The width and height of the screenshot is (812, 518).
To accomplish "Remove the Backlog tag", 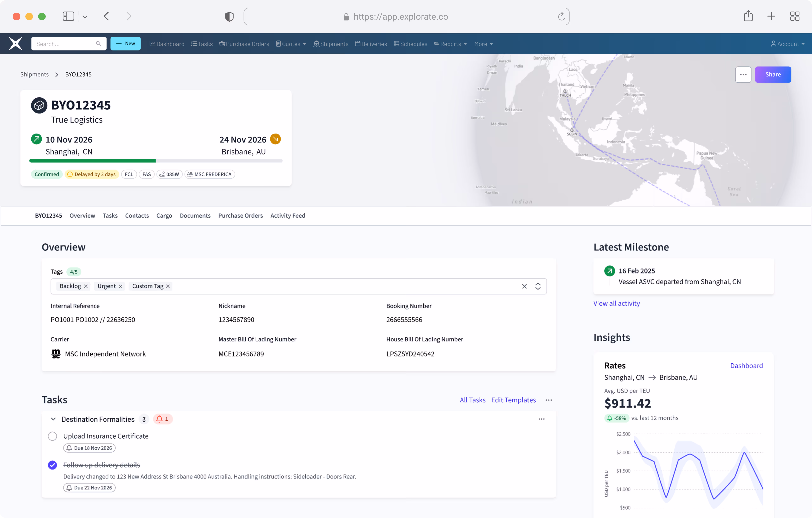I will (86, 286).
